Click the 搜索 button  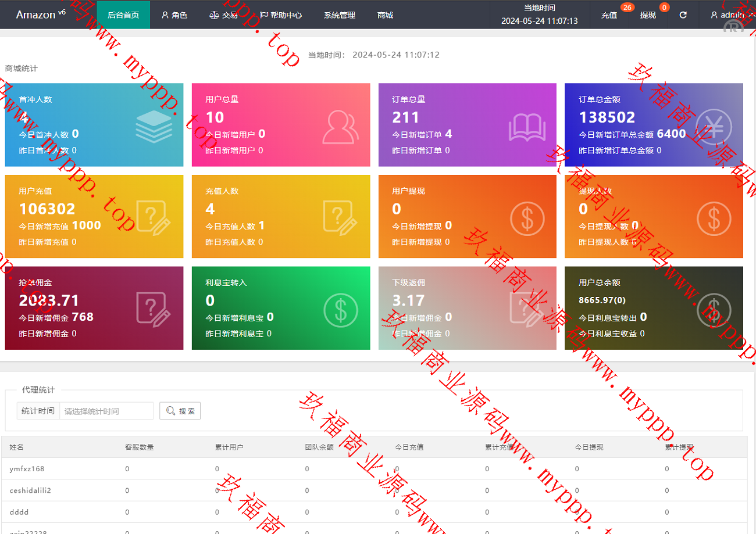(180, 411)
